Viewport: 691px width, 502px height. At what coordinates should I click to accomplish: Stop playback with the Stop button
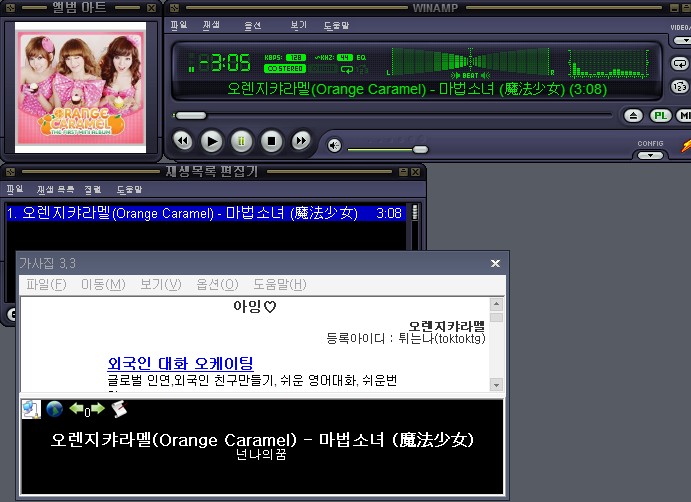point(270,141)
